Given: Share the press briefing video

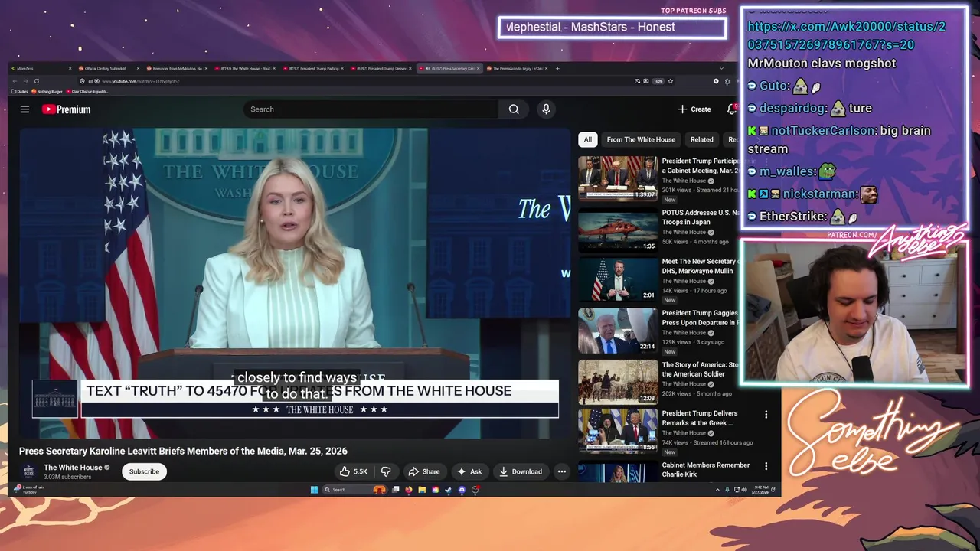Looking at the screenshot, I should (423, 471).
